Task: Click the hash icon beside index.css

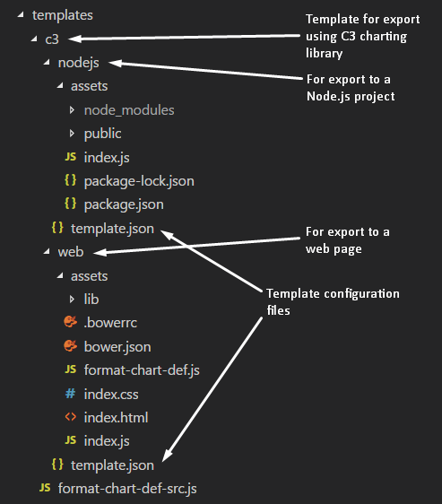Action: 71,394
